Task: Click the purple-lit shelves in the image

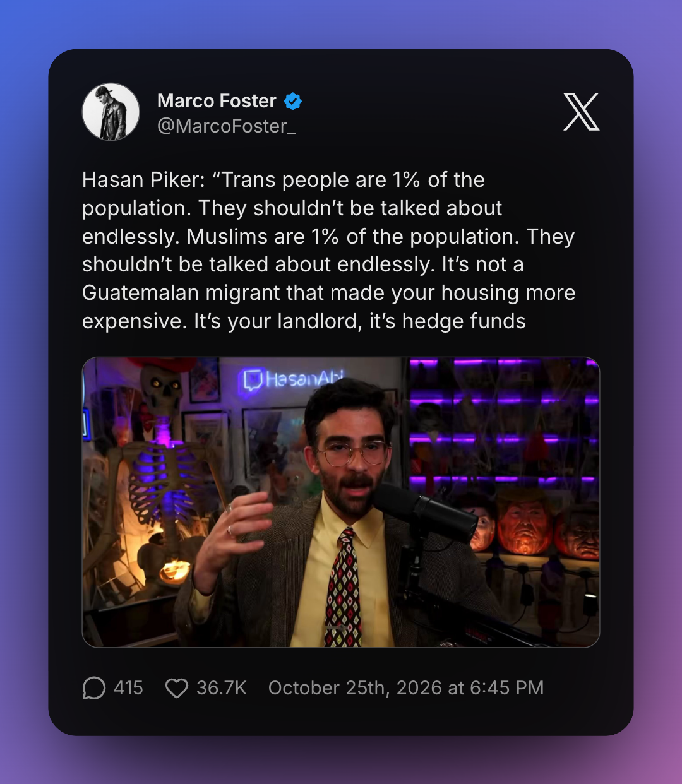Action: (503, 423)
